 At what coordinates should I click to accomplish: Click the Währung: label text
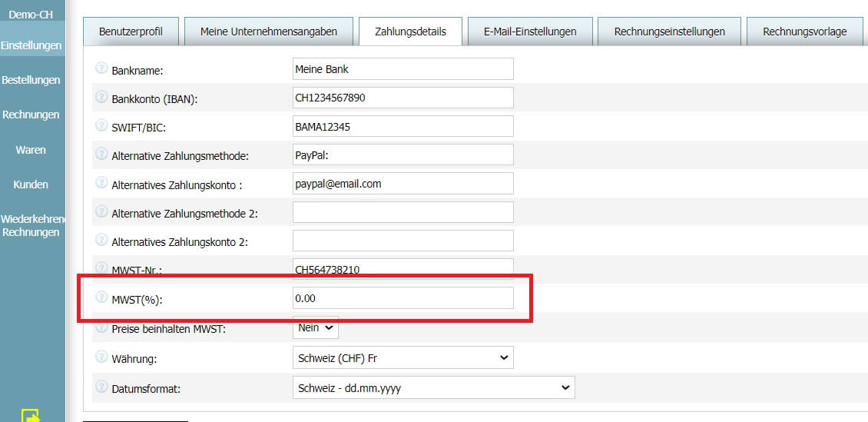134,359
